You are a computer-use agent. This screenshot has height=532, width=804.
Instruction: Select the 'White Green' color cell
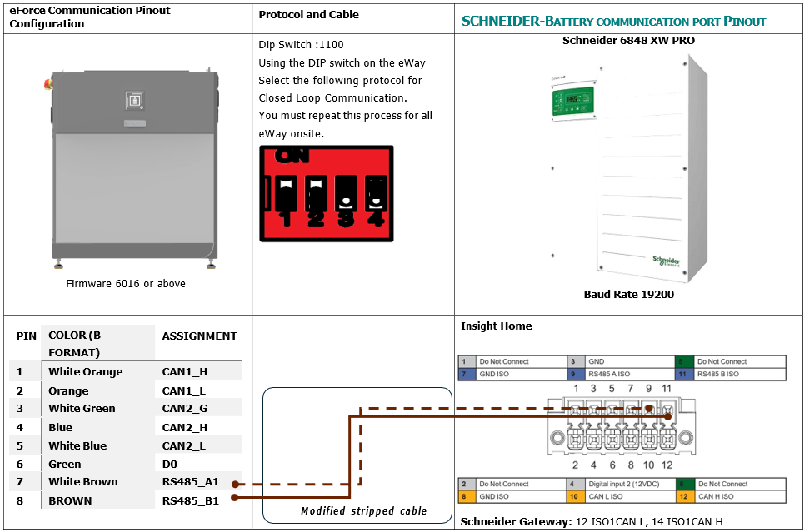coord(82,409)
